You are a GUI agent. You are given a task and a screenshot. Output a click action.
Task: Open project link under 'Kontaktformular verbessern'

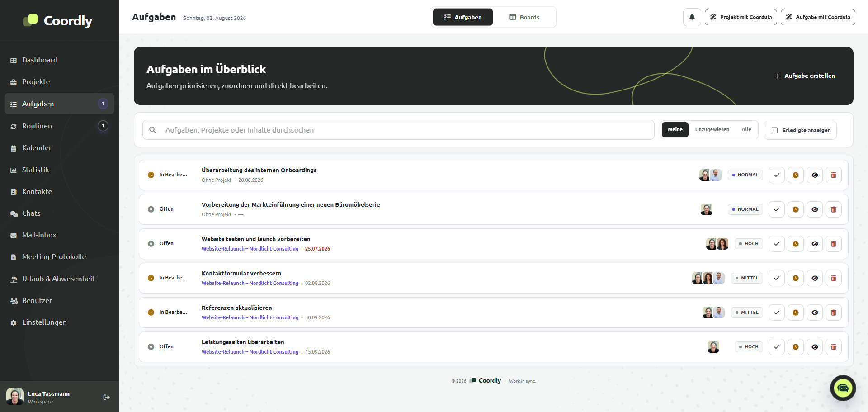coord(250,284)
